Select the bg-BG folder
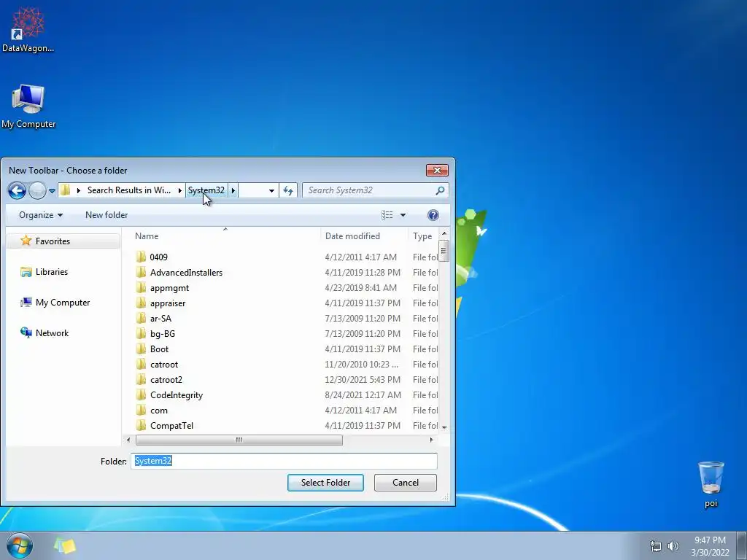 (163, 333)
